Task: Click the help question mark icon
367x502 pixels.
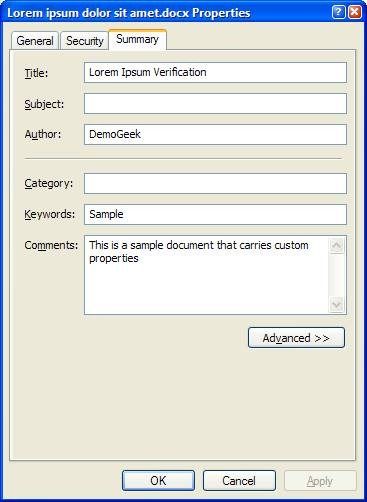Action: click(x=339, y=12)
